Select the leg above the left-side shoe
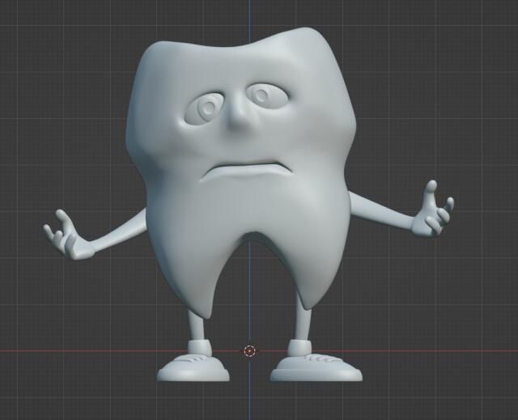The height and width of the screenshot is (420, 518). point(196,324)
